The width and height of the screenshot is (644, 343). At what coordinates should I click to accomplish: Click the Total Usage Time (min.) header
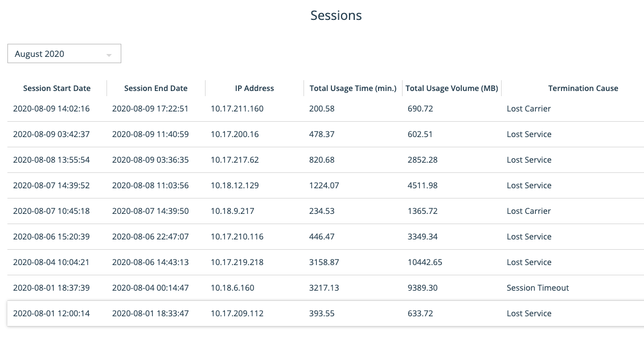coord(353,88)
